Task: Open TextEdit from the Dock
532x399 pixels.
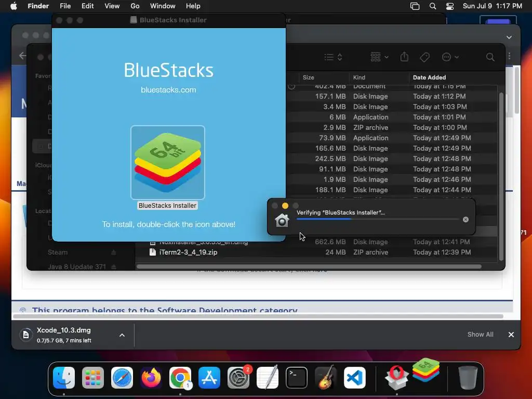Action: point(268,378)
